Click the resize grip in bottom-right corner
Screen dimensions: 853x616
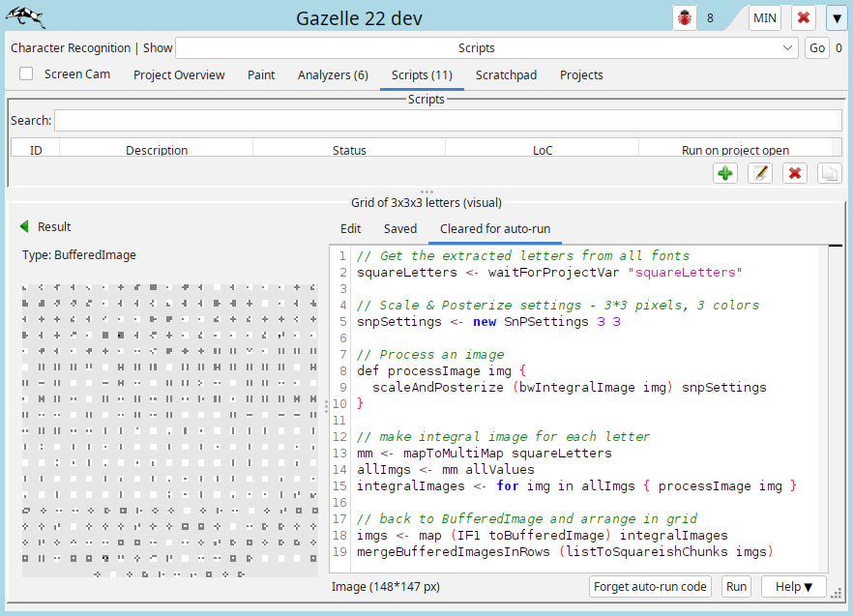point(835,594)
